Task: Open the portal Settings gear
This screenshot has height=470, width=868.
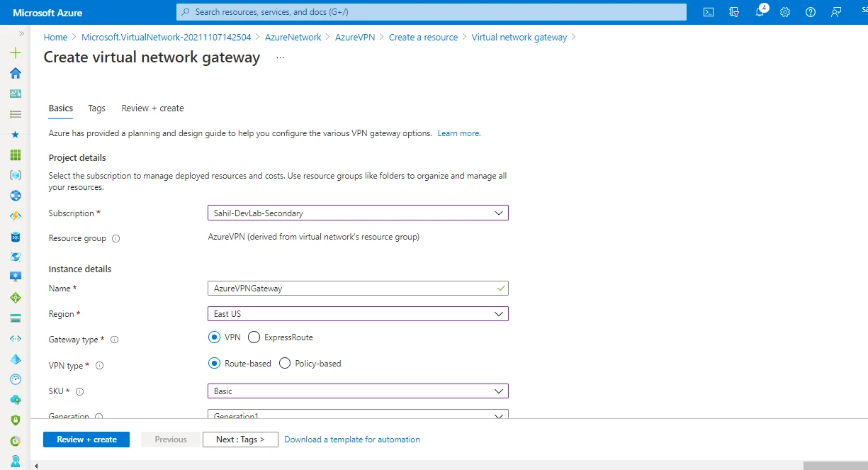Action: [x=784, y=12]
